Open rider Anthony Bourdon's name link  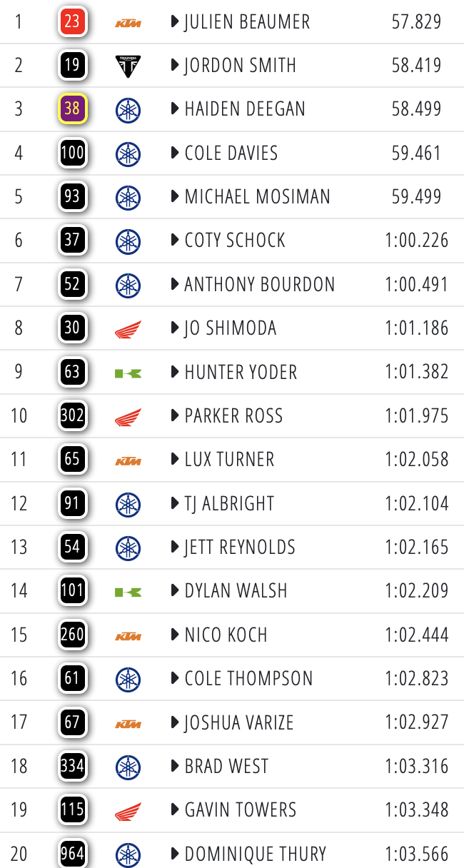259,284
